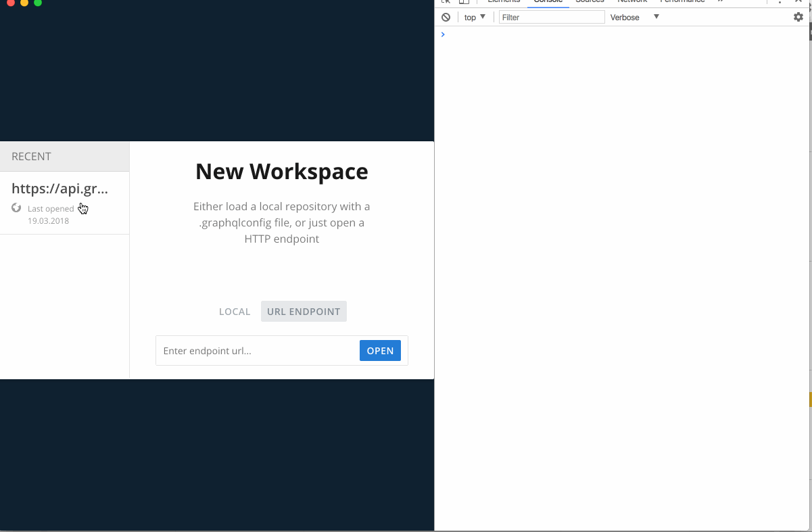
Task: Select the LOCAL workspace mode
Action: pyautogui.click(x=235, y=311)
